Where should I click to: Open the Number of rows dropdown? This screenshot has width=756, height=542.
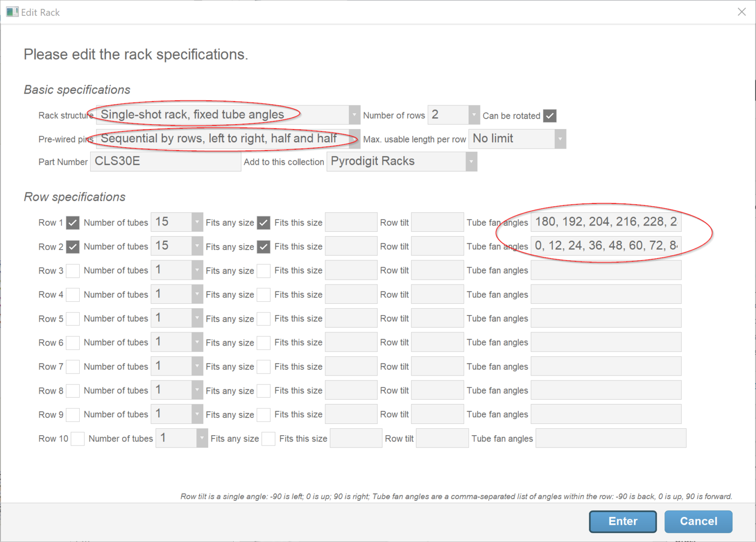pos(473,115)
